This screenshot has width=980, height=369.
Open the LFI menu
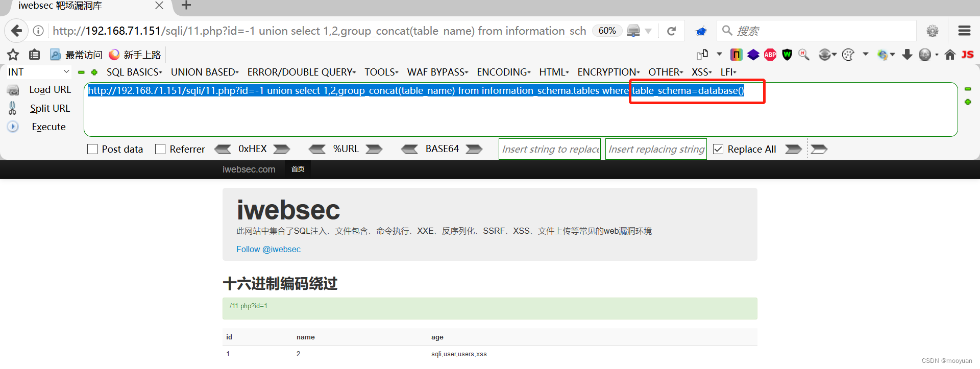[728, 72]
